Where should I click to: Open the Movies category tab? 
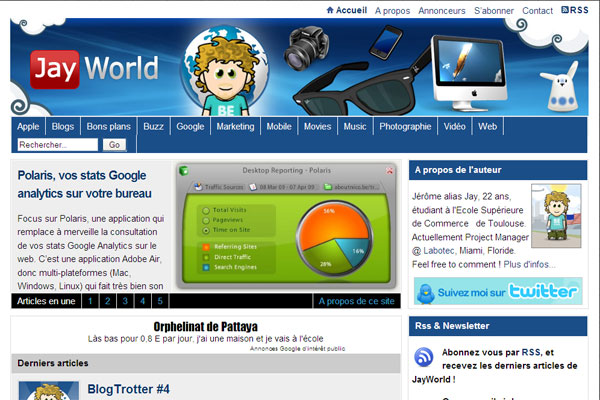(317, 126)
